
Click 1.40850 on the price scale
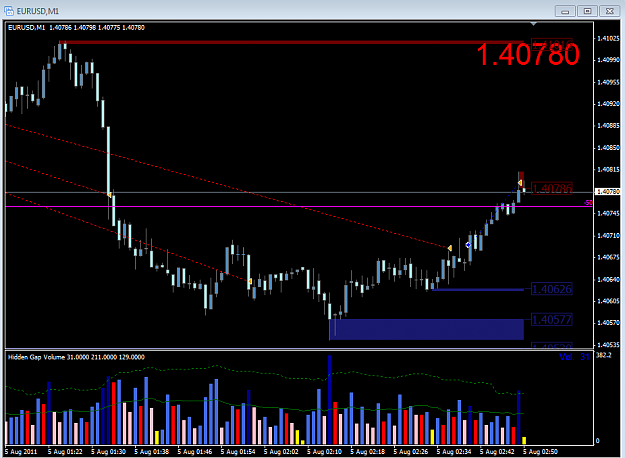[608, 147]
